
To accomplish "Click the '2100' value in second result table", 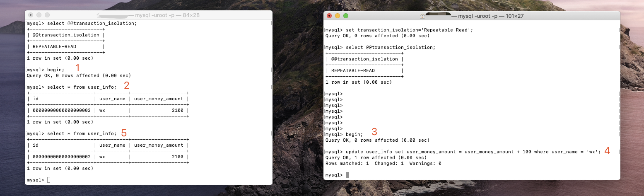I will click(x=177, y=157).
